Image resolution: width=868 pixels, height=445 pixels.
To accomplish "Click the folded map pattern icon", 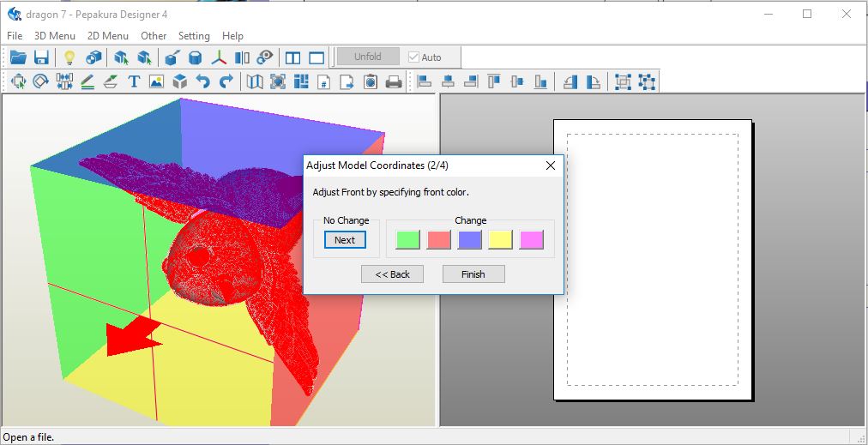I will click(255, 82).
